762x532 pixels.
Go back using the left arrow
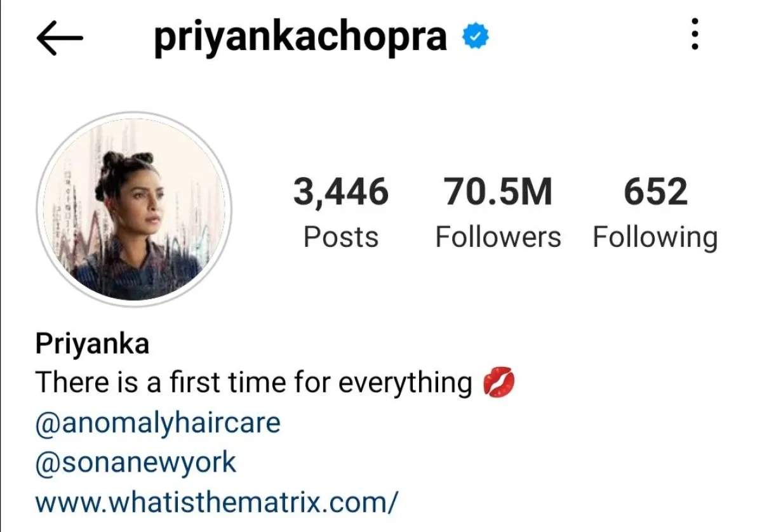tap(60, 37)
